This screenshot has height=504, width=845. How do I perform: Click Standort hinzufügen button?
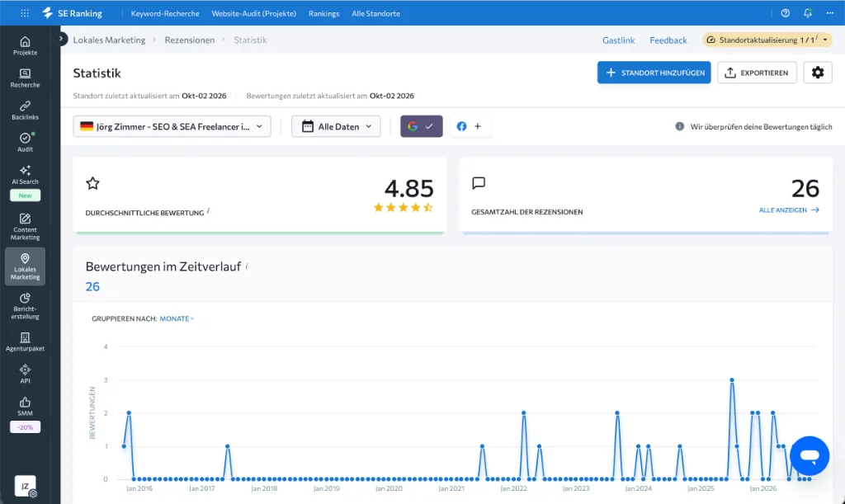654,73
